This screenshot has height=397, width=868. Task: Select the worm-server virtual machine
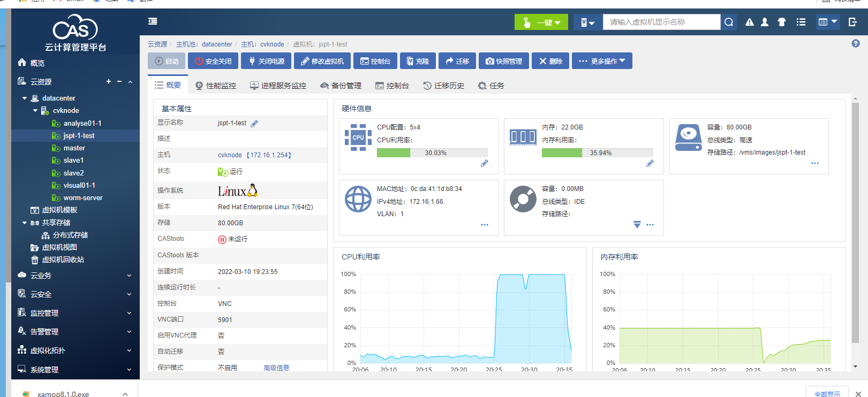pyautogui.click(x=83, y=198)
